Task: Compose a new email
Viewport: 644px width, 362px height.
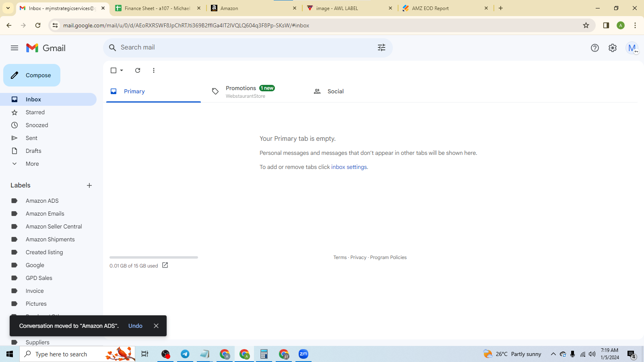Action: click(32, 75)
